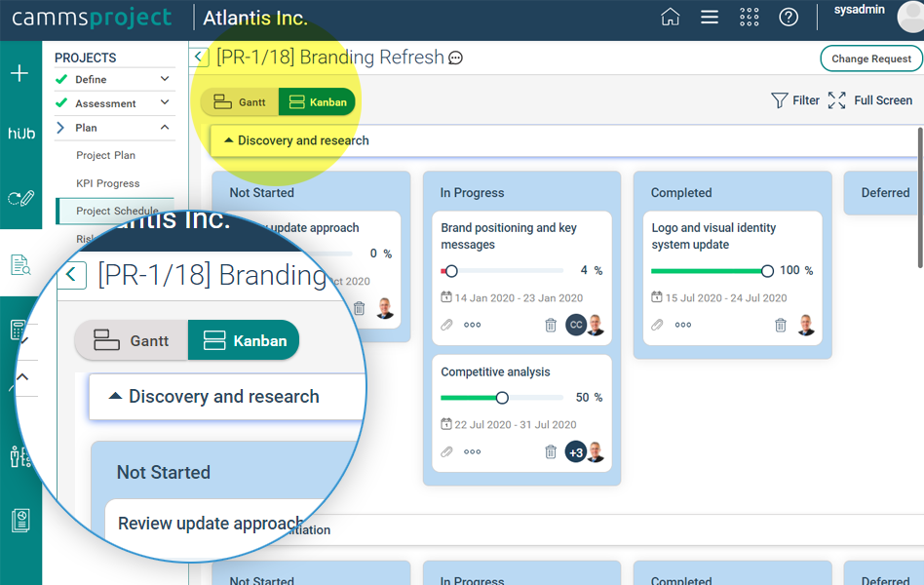The height and width of the screenshot is (585, 924).
Task: Select the Kanban view tab
Action: (x=317, y=102)
